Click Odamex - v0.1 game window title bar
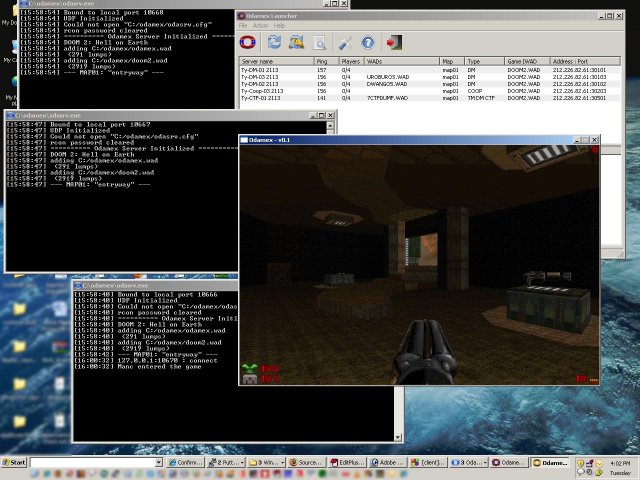 [x=419, y=140]
